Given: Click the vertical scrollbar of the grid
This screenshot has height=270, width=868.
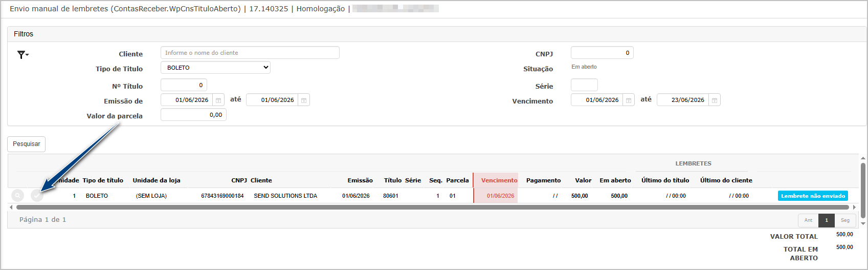Looking at the screenshot, I should click(863, 190).
